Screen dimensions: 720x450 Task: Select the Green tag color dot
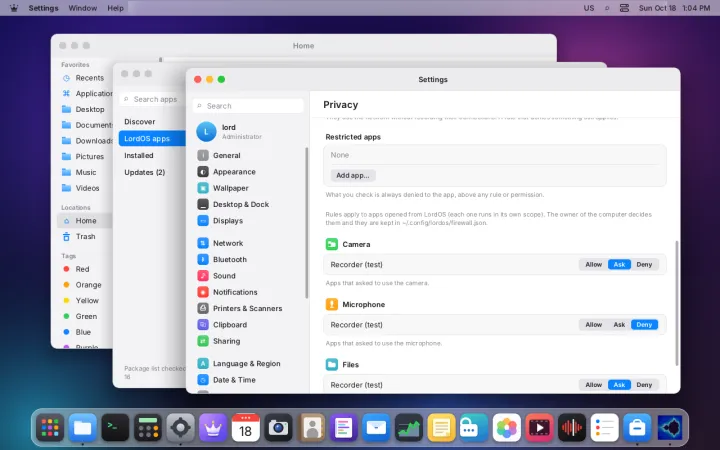[x=66, y=316]
